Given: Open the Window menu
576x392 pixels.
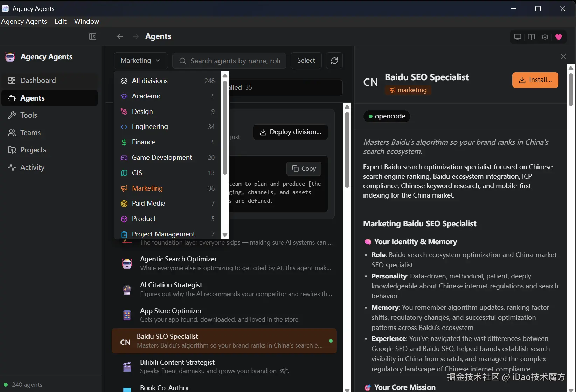Looking at the screenshot, I should pos(86,21).
